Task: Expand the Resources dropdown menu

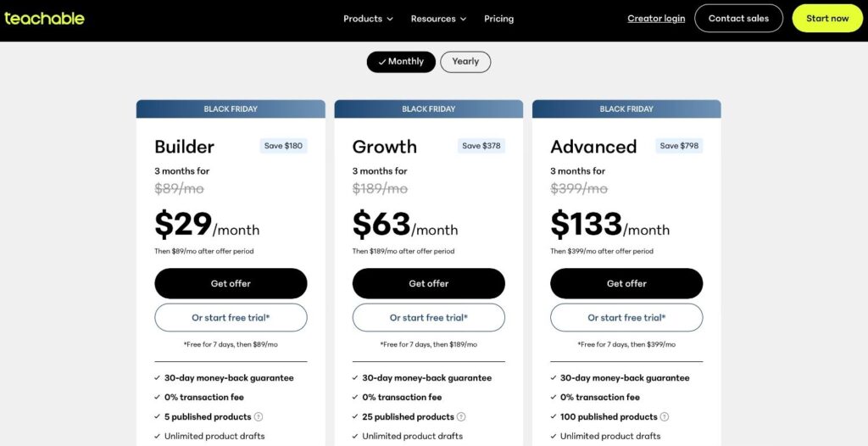Action: [x=438, y=19]
